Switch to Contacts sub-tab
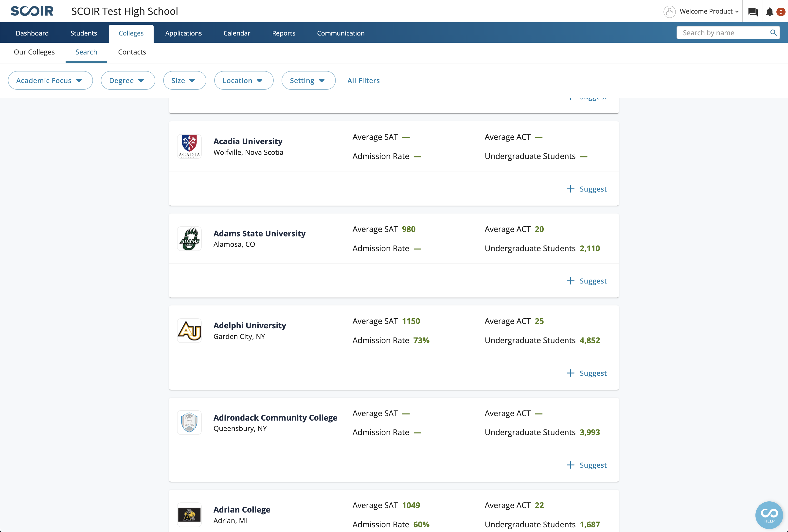The height and width of the screenshot is (532, 788). [132, 52]
